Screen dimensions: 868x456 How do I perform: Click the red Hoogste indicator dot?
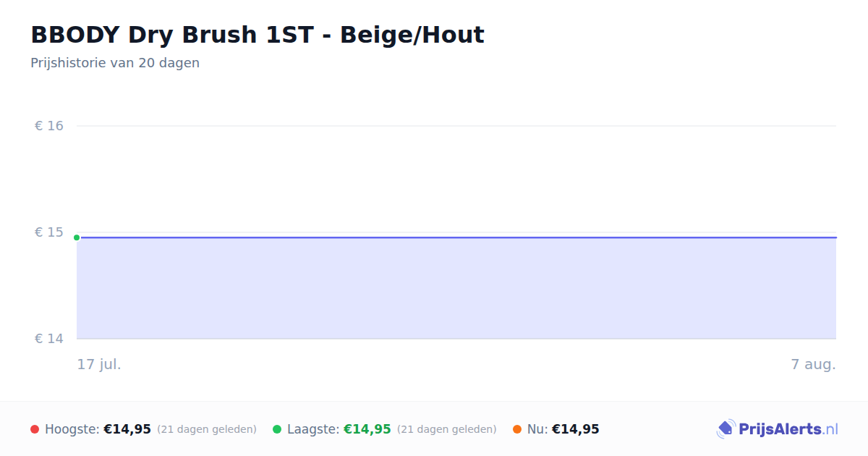[x=35, y=429]
